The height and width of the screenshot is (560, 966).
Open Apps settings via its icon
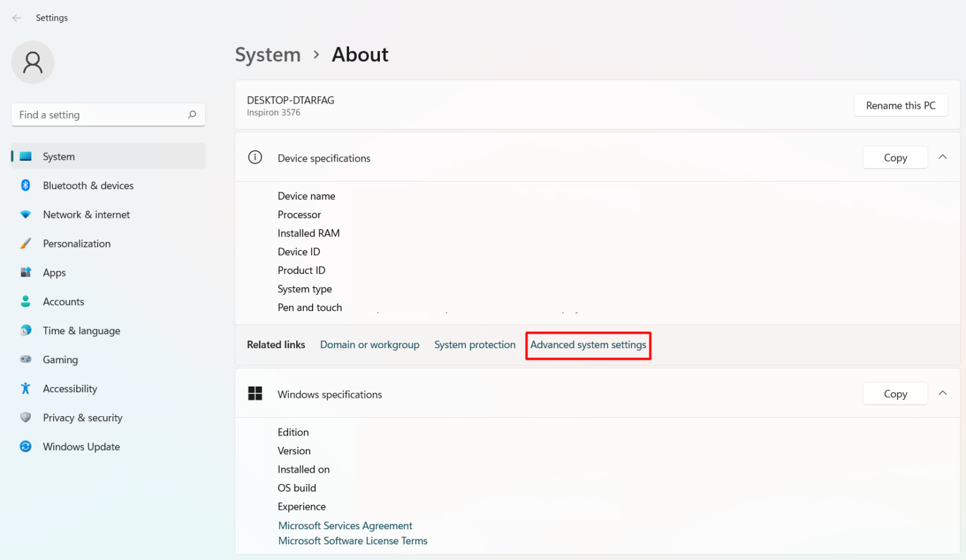25,272
